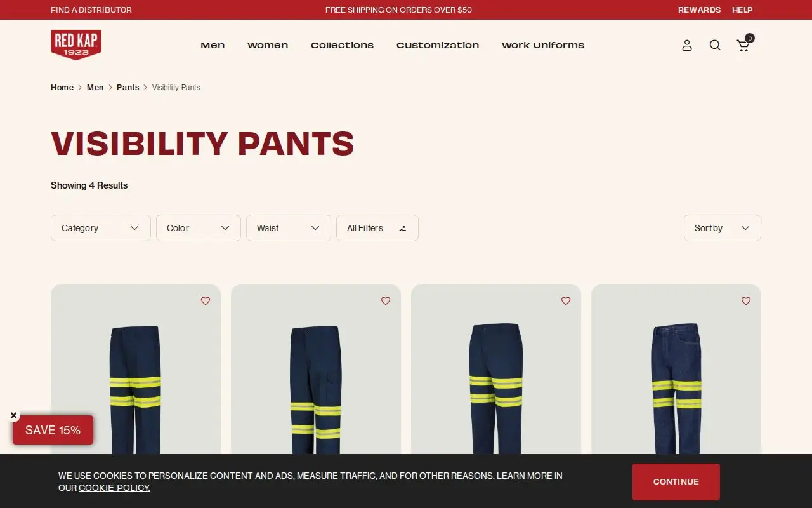Open the search magnifier icon

coord(715,45)
